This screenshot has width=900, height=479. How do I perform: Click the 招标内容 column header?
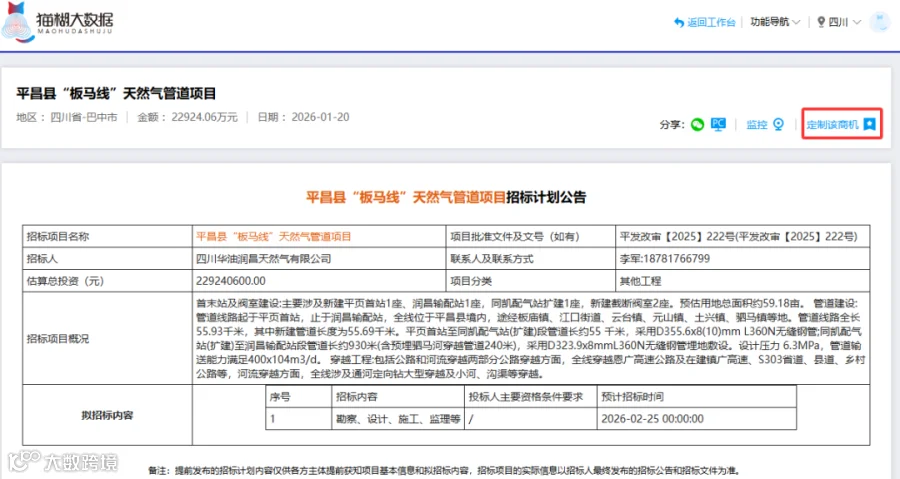[x=357, y=396]
